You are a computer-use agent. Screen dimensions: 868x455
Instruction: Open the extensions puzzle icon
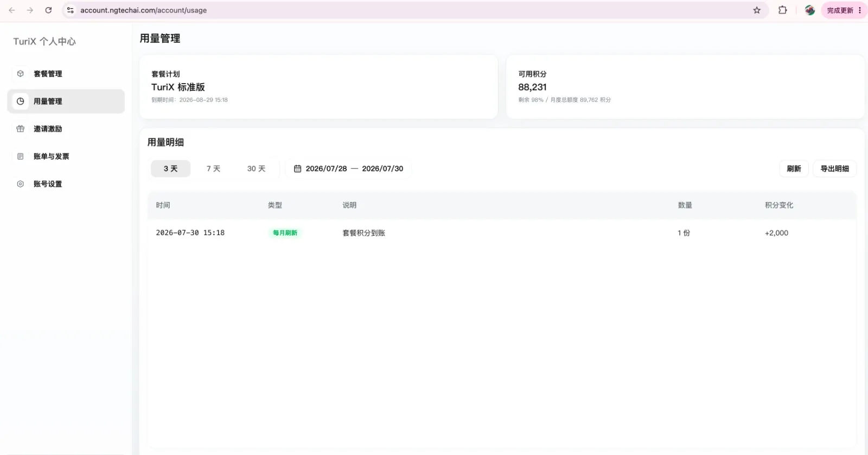click(782, 10)
